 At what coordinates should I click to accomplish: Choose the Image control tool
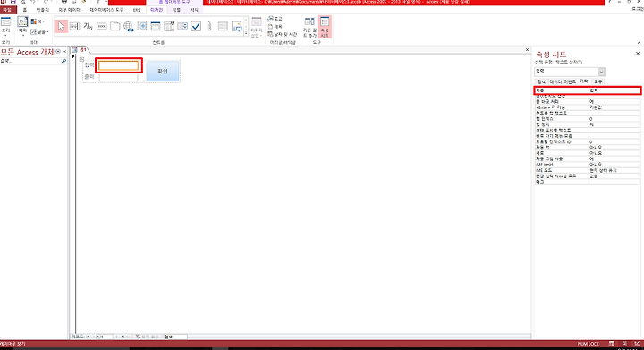[x=236, y=26]
